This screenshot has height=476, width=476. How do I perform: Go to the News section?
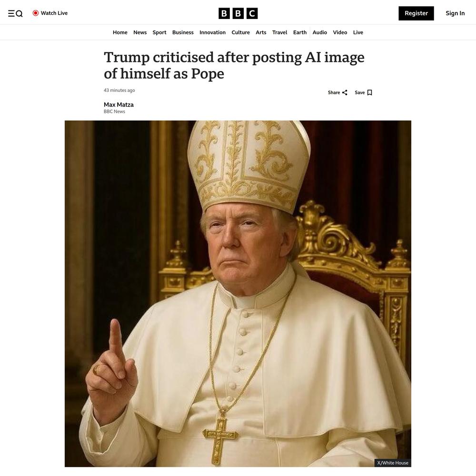click(x=140, y=32)
